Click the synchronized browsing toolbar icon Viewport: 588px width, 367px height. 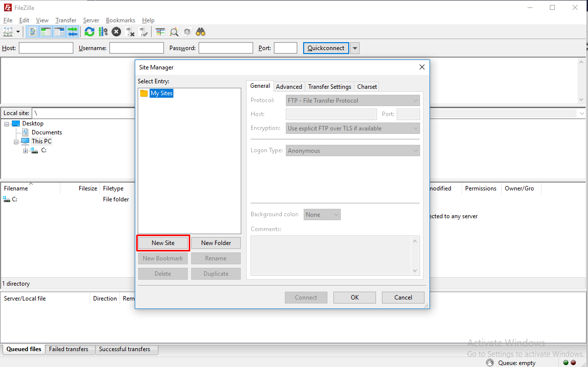click(x=187, y=32)
